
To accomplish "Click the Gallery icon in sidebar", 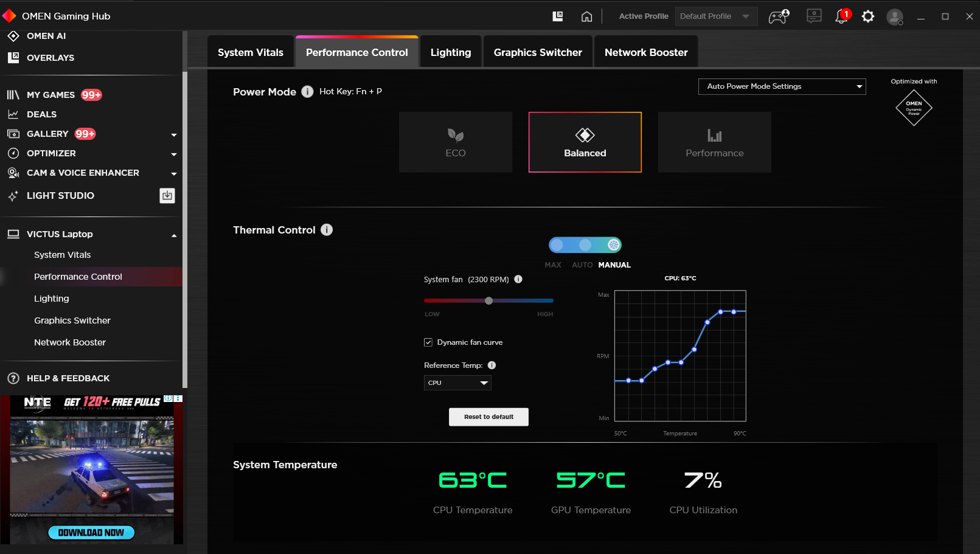I will click(13, 134).
